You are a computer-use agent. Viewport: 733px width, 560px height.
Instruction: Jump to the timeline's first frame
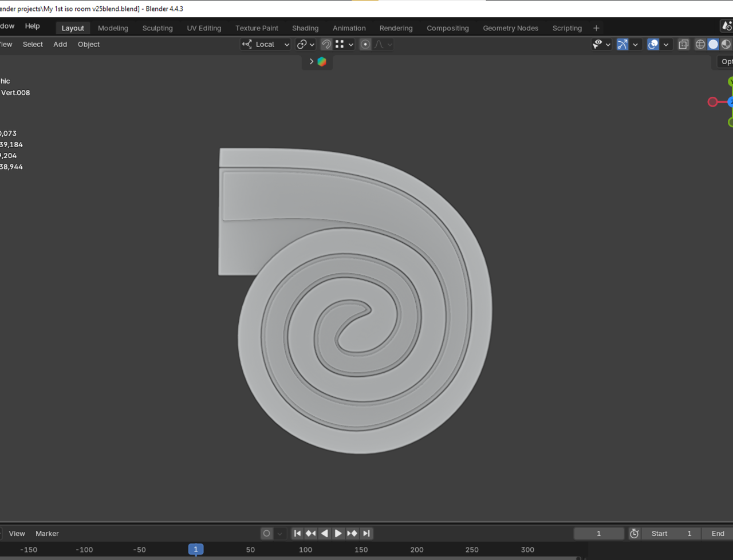pyautogui.click(x=297, y=534)
